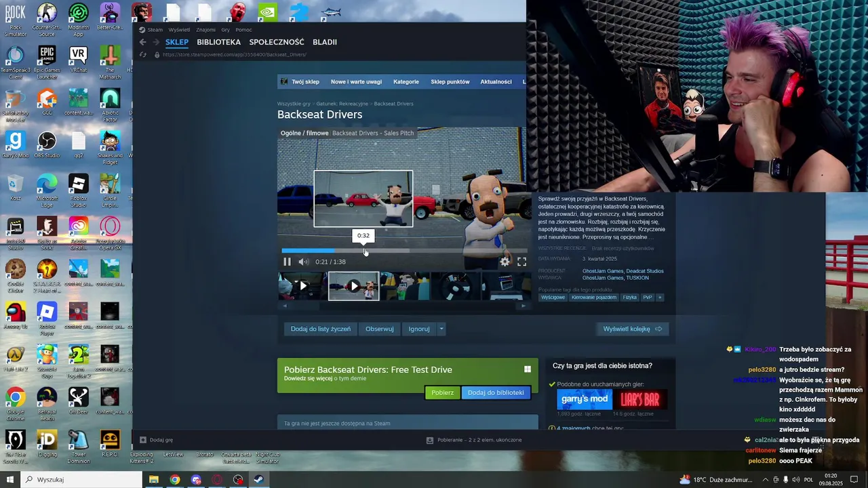Click plus button to add tags

[x=660, y=298]
